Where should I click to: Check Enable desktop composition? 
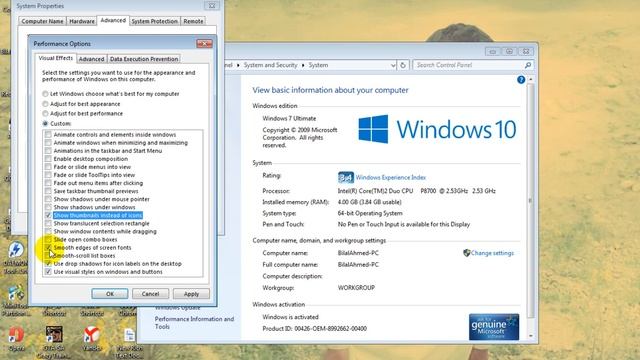pyautogui.click(x=48, y=159)
